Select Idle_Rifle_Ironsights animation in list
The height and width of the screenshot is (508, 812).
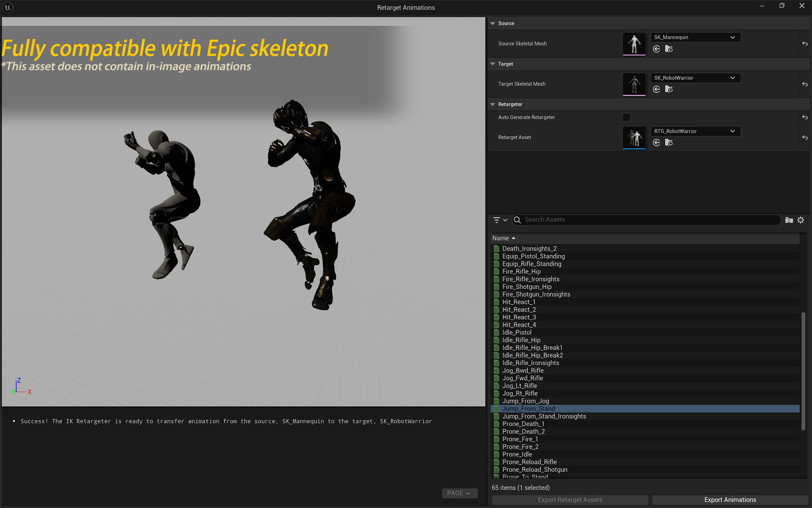pyautogui.click(x=530, y=363)
